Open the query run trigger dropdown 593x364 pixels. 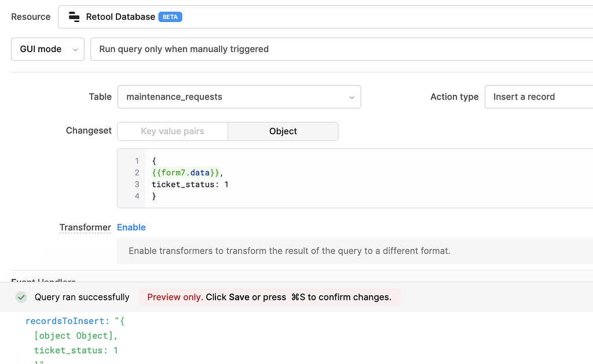pyautogui.click(x=342, y=49)
